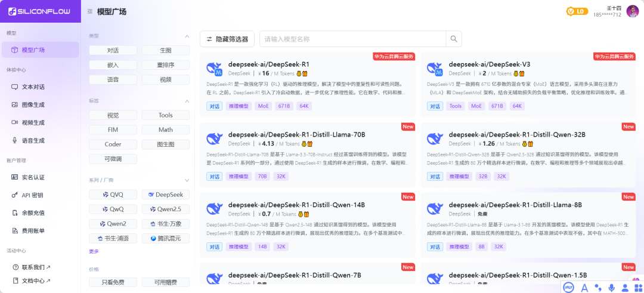
Task: Filter by Qwen2 series
Action: pos(113,224)
